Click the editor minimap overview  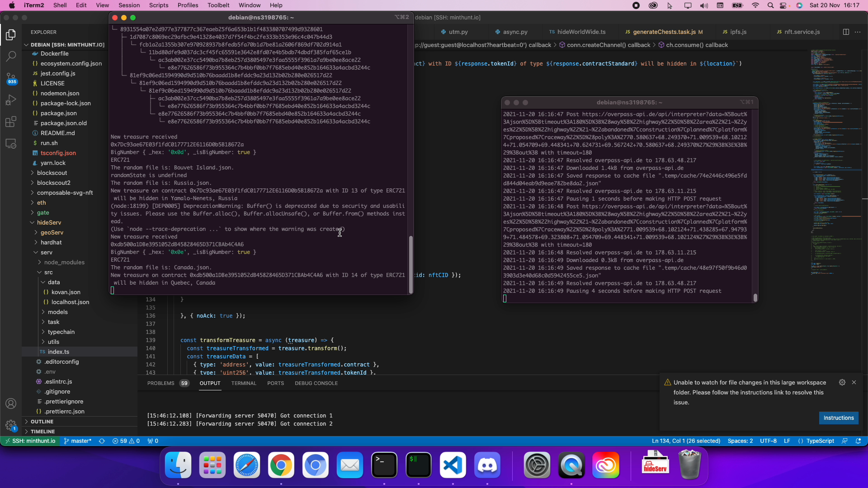(x=835, y=163)
